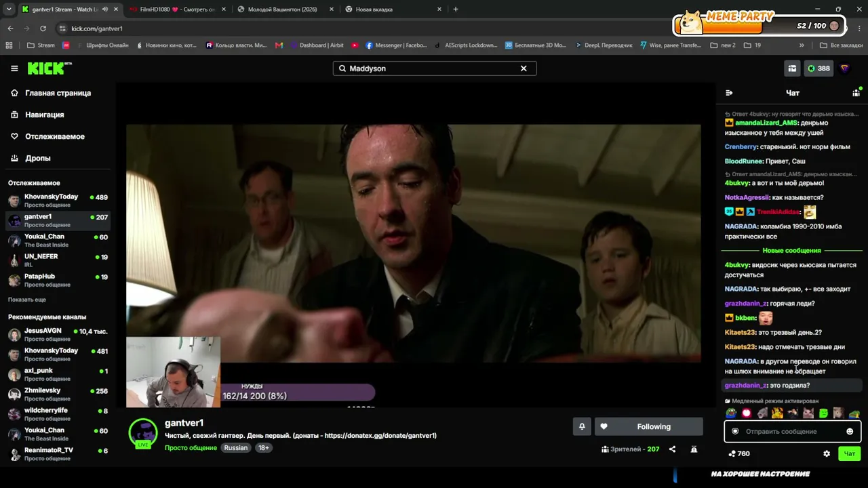The width and height of the screenshot is (868, 488).
Task: Insert the Pepe frog emote
Action: pos(731,413)
